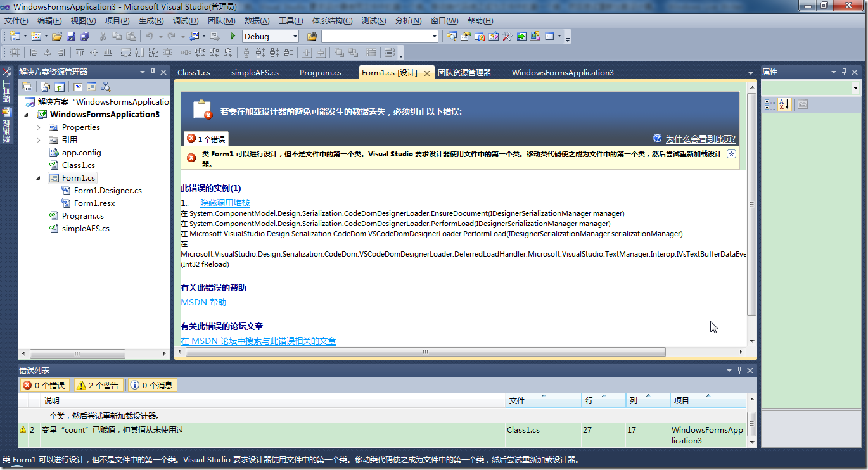Click the Navigate Backward icon

pos(194,36)
